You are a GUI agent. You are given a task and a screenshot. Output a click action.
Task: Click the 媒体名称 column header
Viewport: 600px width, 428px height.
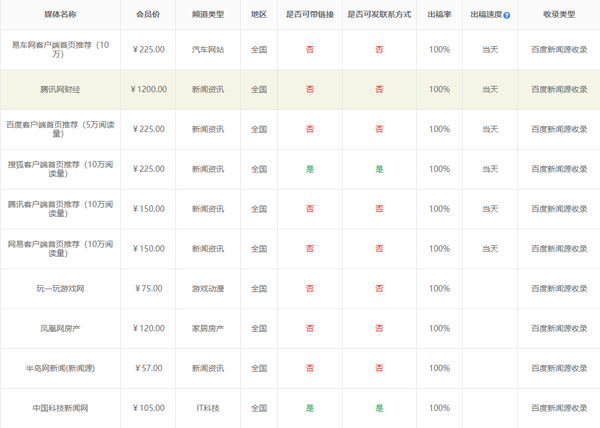click(59, 16)
